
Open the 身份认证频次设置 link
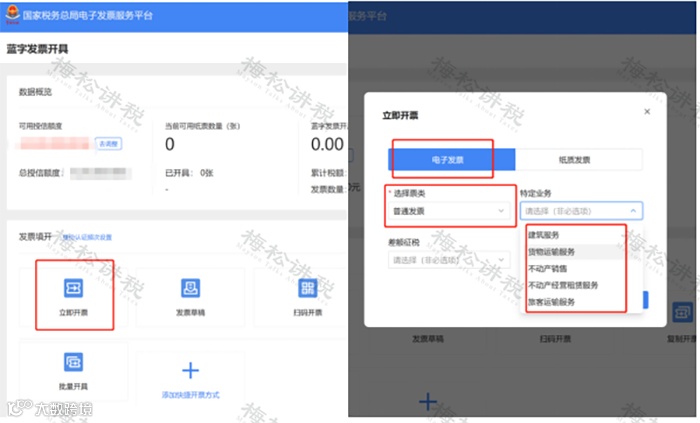(87, 237)
